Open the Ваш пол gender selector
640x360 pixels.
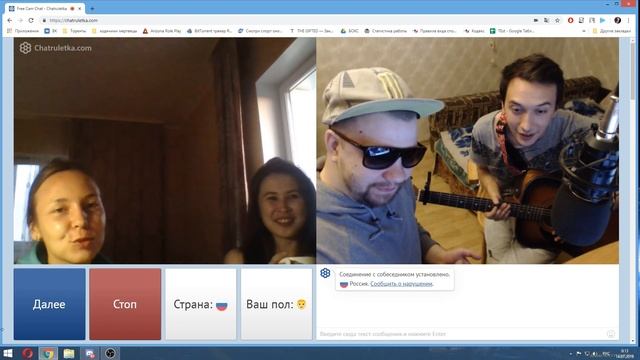[x=276, y=304]
